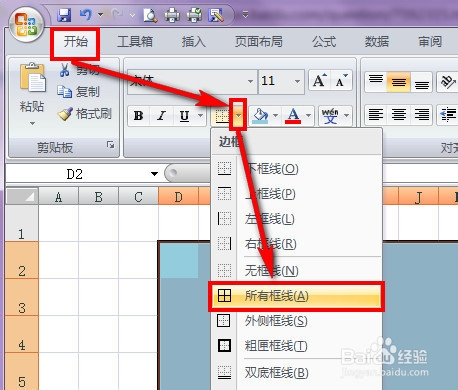Viewport: 458px width, 390px height.
Task: Expand the paste options arrow under 粘贴
Action: point(32,123)
